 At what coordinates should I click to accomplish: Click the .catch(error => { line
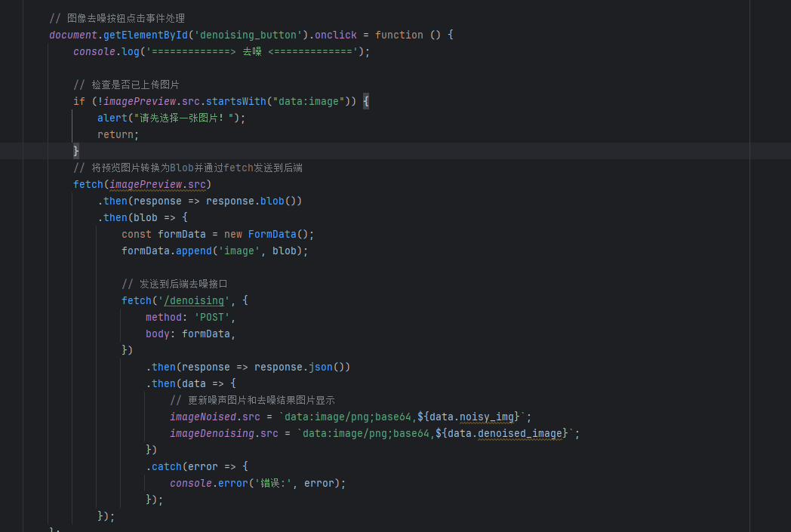tap(197, 467)
